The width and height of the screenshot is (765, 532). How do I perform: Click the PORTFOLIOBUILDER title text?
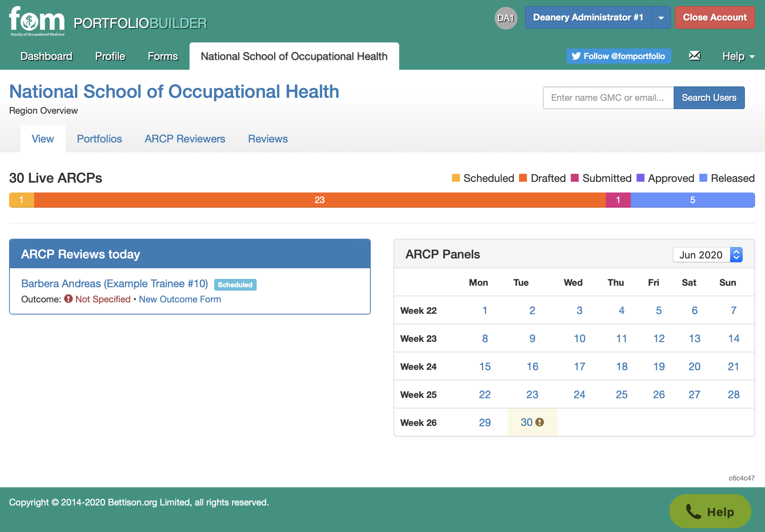click(x=140, y=23)
